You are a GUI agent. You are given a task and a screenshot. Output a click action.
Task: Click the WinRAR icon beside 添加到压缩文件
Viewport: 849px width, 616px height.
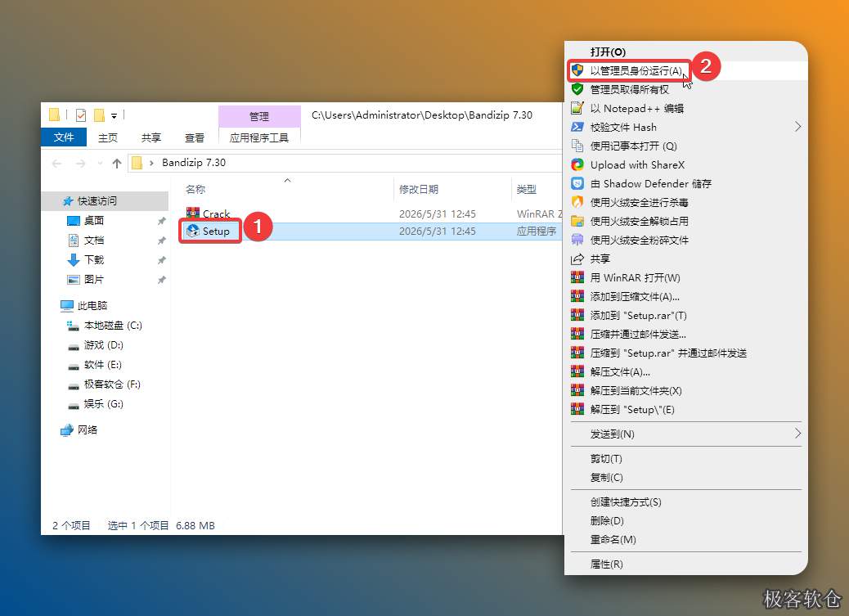[x=577, y=296]
